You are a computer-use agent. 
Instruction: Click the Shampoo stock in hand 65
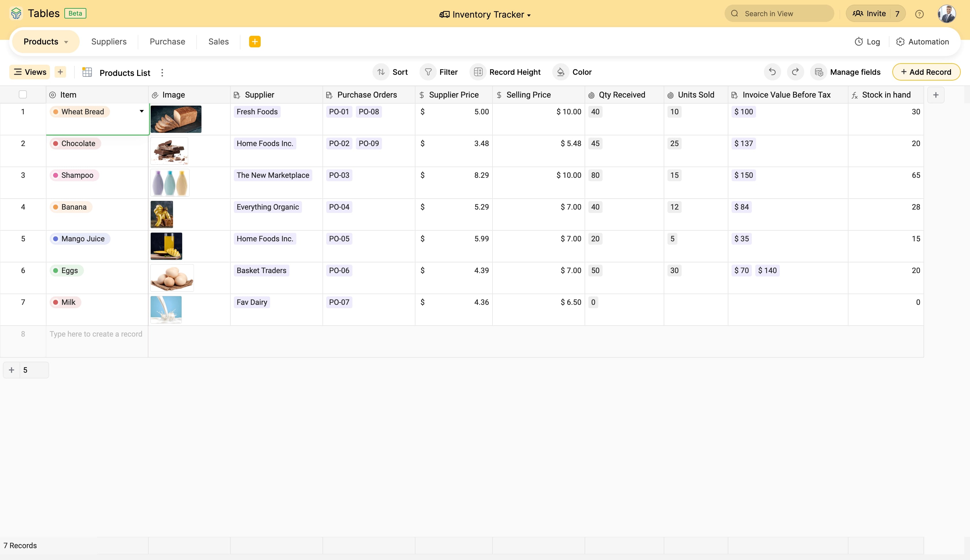pyautogui.click(x=916, y=175)
